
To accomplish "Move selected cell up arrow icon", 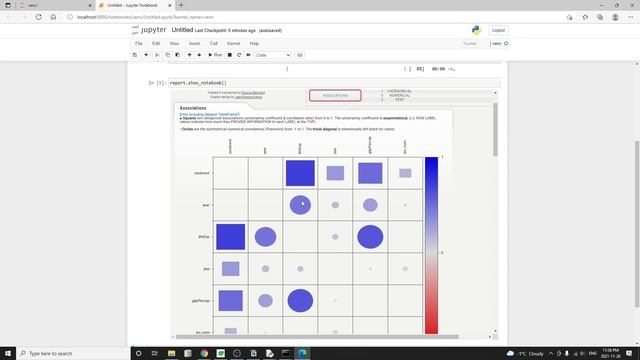I will 189,55.
